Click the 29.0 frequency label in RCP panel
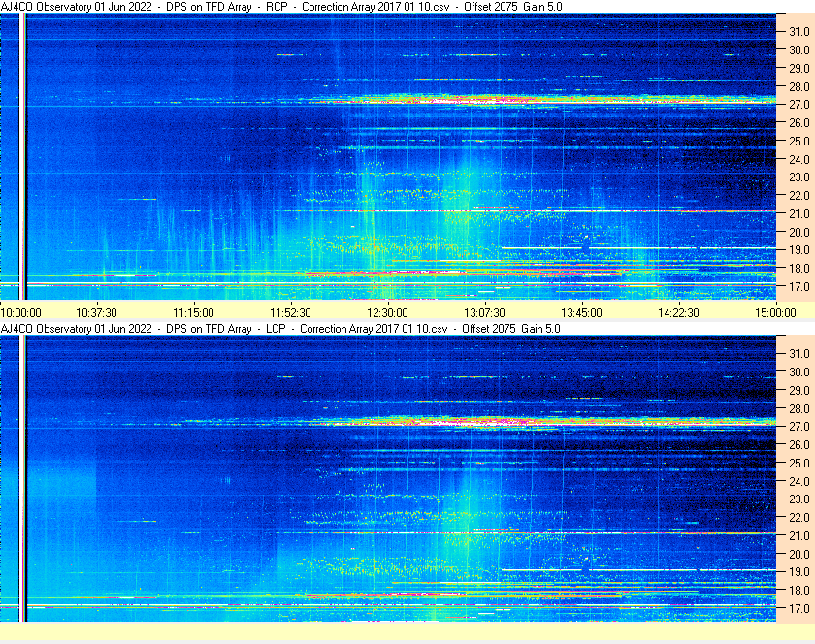The height and width of the screenshot is (644, 815). click(799, 68)
